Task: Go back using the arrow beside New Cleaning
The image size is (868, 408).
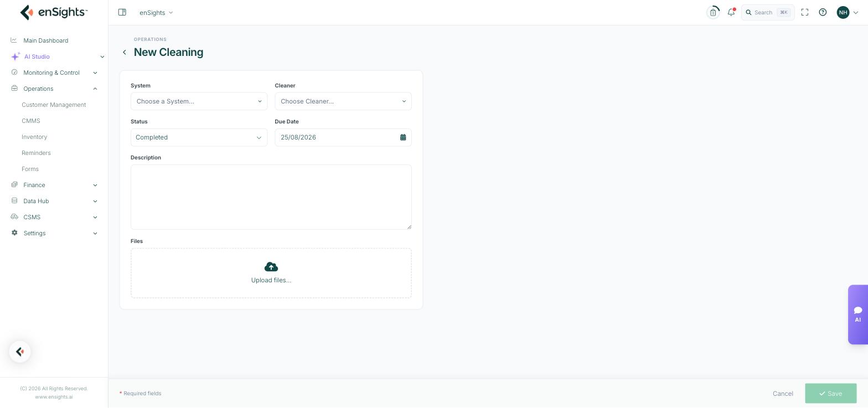Action: (x=125, y=53)
